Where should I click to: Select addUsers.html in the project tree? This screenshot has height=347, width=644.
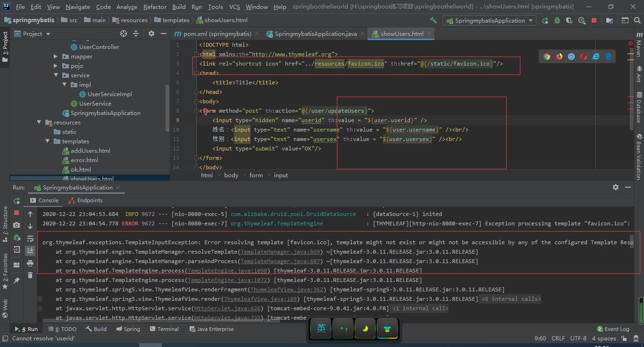(86, 151)
